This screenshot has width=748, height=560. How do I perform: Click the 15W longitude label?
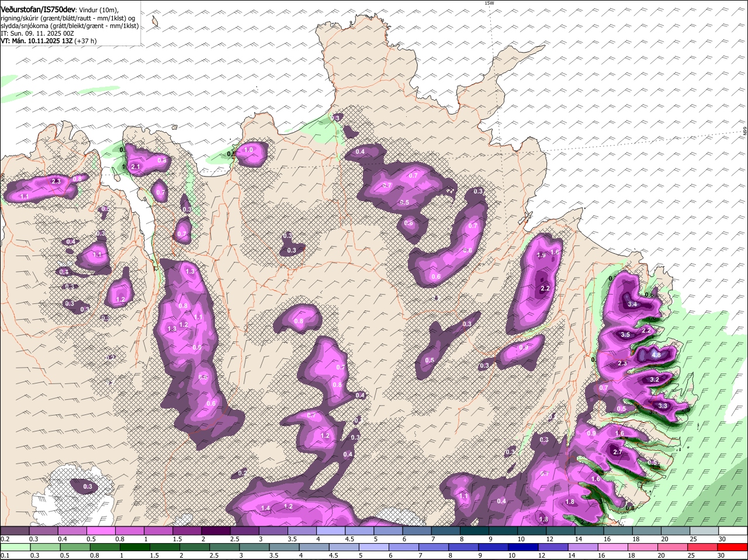(490, 3)
